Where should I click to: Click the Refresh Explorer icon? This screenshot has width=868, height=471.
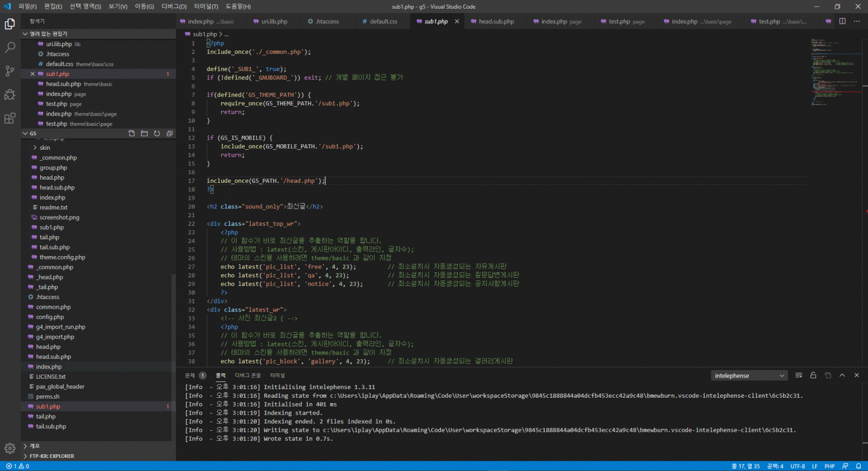[157, 133]
